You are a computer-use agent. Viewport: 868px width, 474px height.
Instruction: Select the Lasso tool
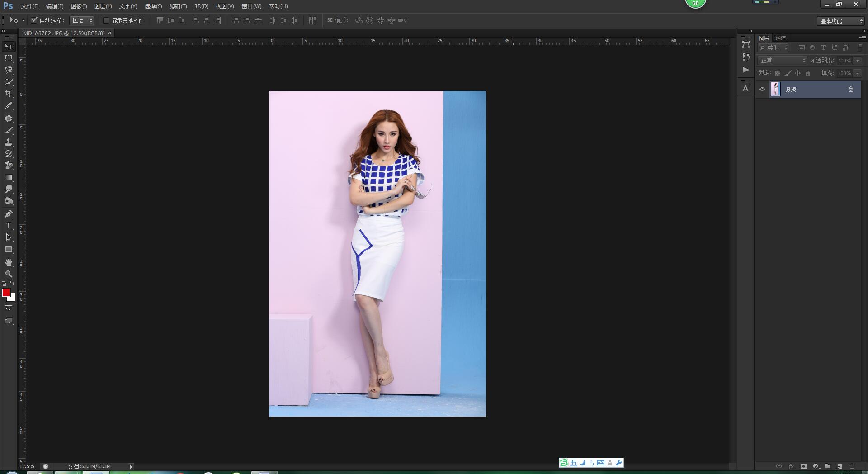(x=9, y=70)
